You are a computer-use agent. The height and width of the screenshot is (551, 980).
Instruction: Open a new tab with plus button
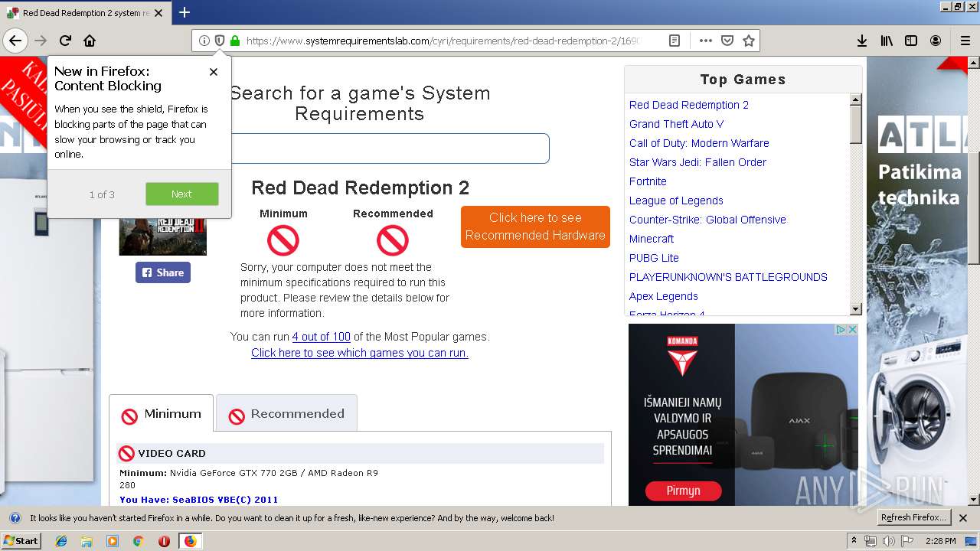click(185, 12)
